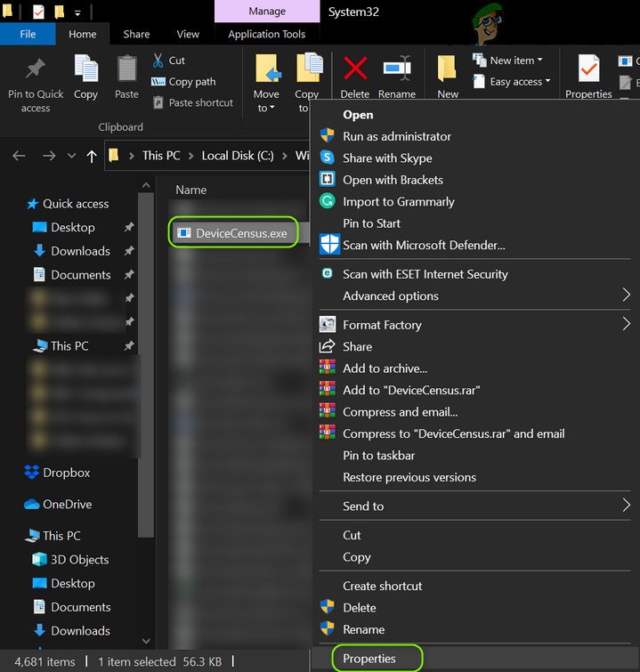Expand the Move to dropdown
The width and height of the screenshot is (640, 672).
tap(265, 108)
